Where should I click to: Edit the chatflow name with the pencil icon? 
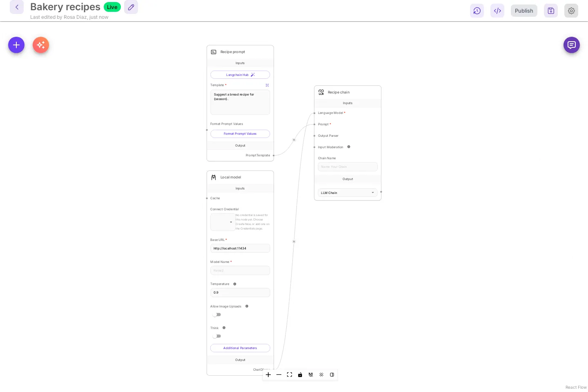(131, 7)
